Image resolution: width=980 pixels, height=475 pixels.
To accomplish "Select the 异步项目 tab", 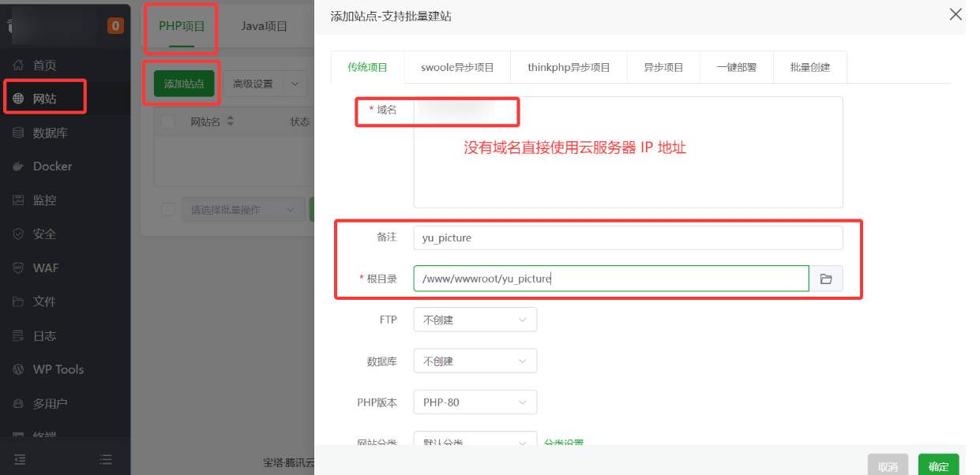I will [x=663, y=67].
